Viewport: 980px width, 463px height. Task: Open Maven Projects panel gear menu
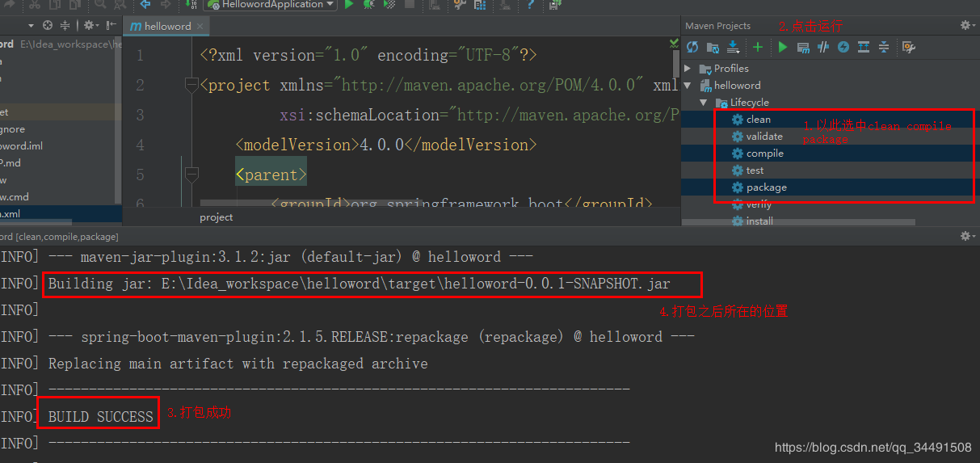tap(967, 26)
